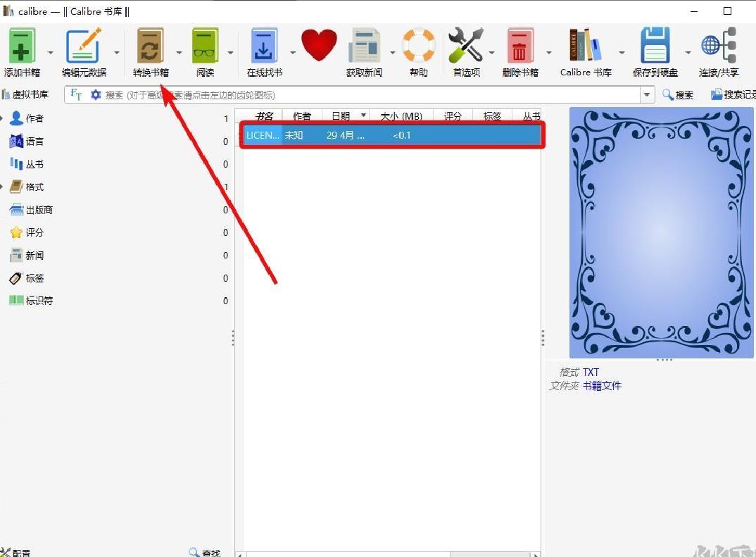Select 标签 with the tag icon
756x557 pixels.
[x=27, y=278]
